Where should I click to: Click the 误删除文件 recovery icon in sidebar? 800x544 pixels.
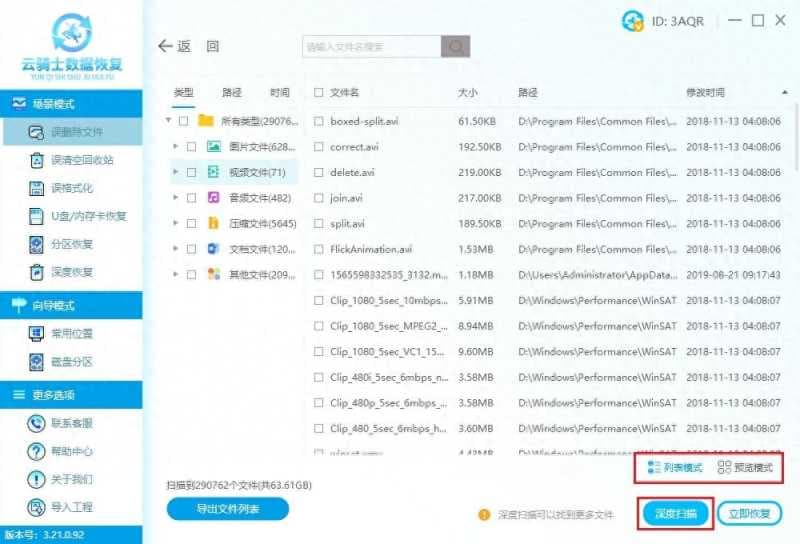click(x=36, y=132)
